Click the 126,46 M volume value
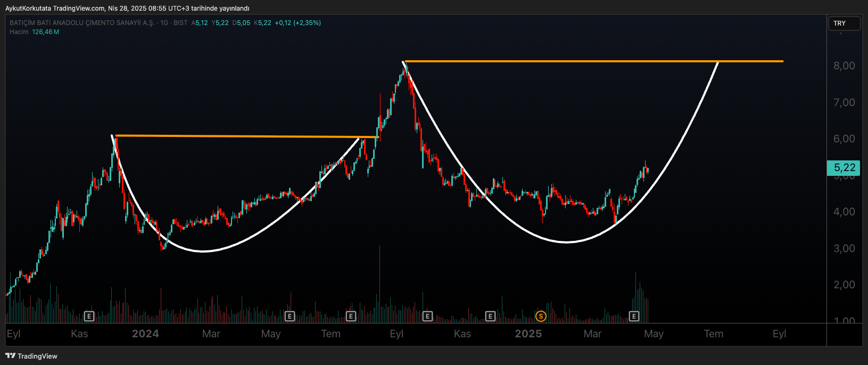 [46, 32]
